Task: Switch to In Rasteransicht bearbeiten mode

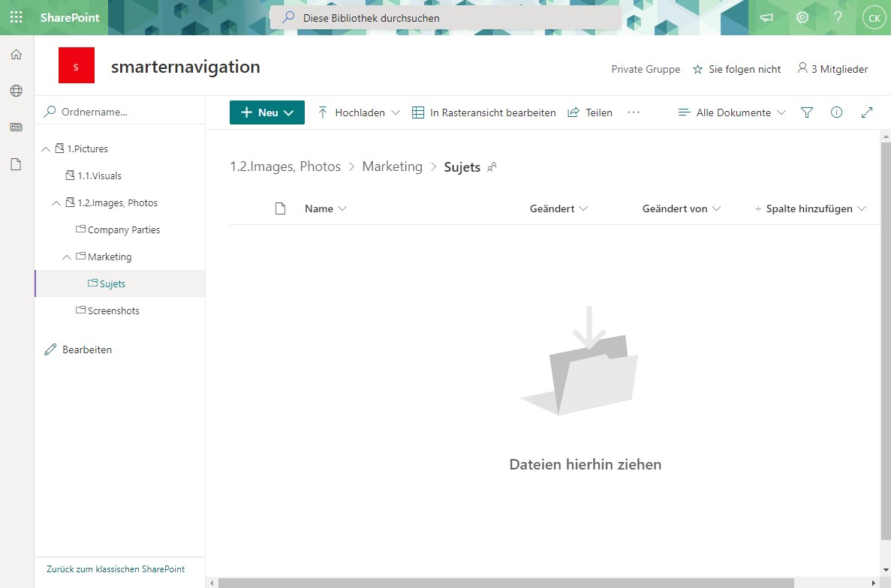Action: (x=483, y=112)
